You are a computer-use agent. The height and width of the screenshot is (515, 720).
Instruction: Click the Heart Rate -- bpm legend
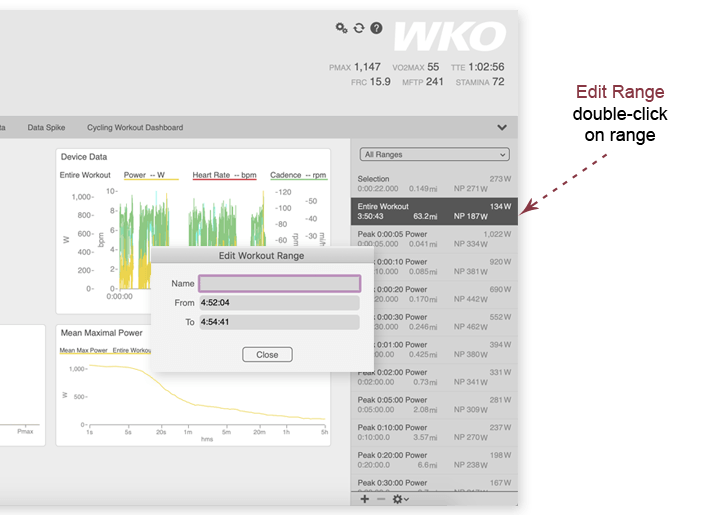[x=225, y=175]
